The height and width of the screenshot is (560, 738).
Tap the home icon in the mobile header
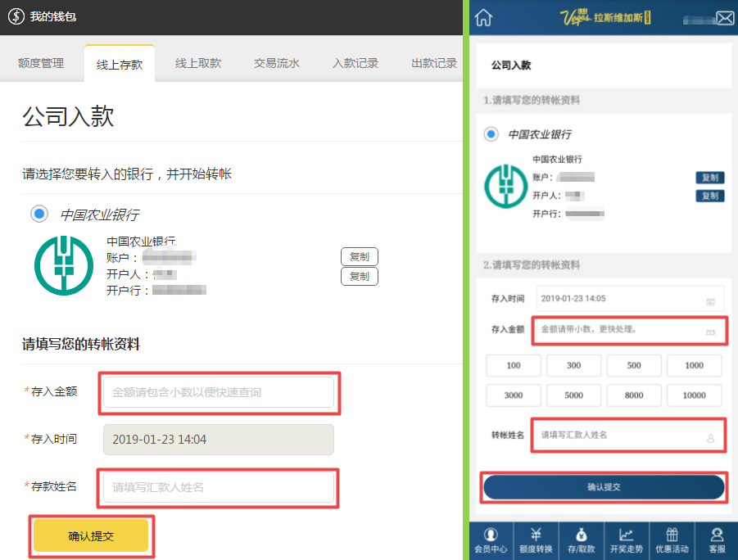point(484,17)
